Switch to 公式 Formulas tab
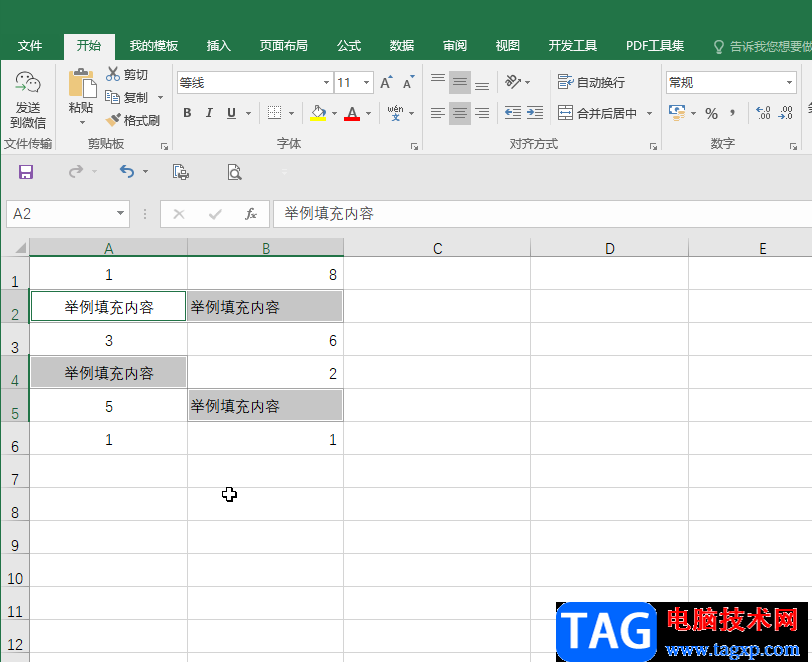Viewport: 812px width, 662px height. [349, 46]
